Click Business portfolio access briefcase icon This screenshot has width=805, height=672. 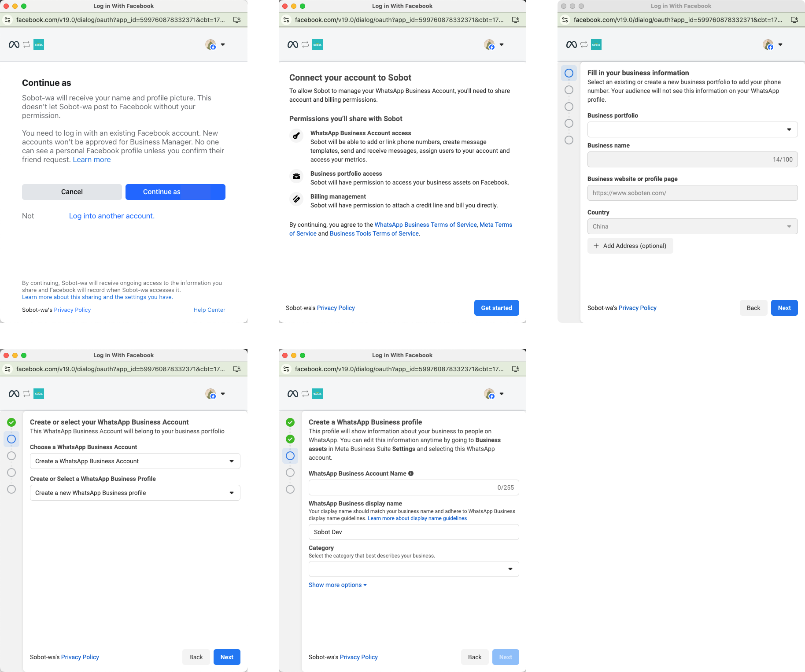[296, 176]
